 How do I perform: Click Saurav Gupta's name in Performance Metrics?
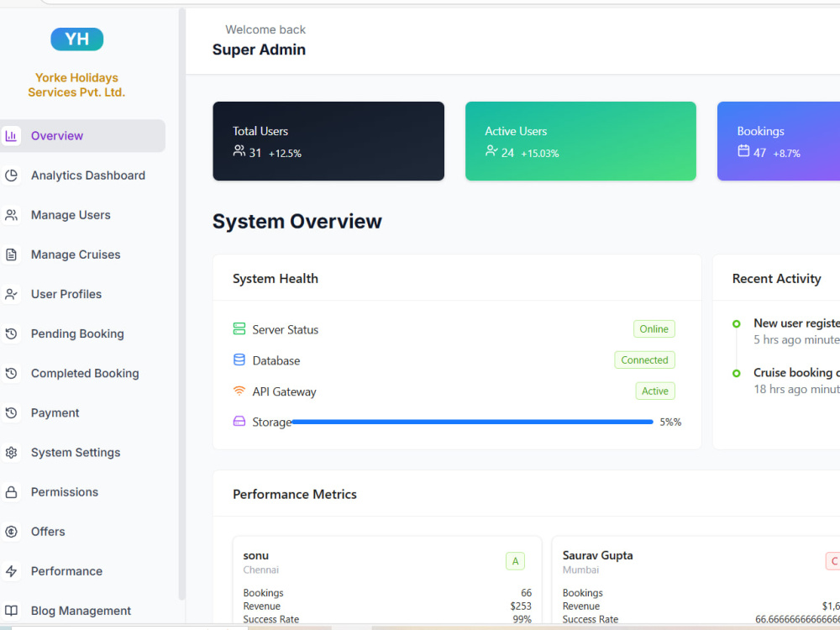click(x=597, y=555)
